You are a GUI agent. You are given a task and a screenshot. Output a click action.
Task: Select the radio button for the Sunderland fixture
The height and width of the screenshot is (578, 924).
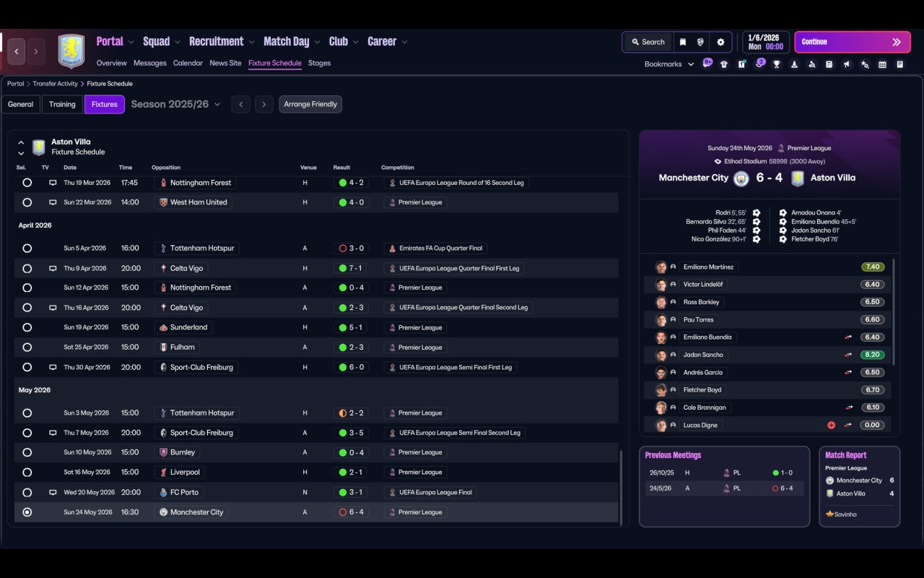click(x=27, y=327)
